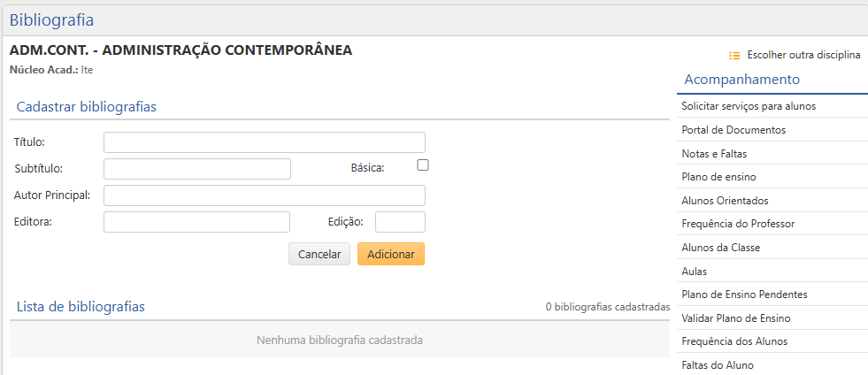Select Alunos da Classe
Viewport: 868px width, 375px height.
[720, 248]
